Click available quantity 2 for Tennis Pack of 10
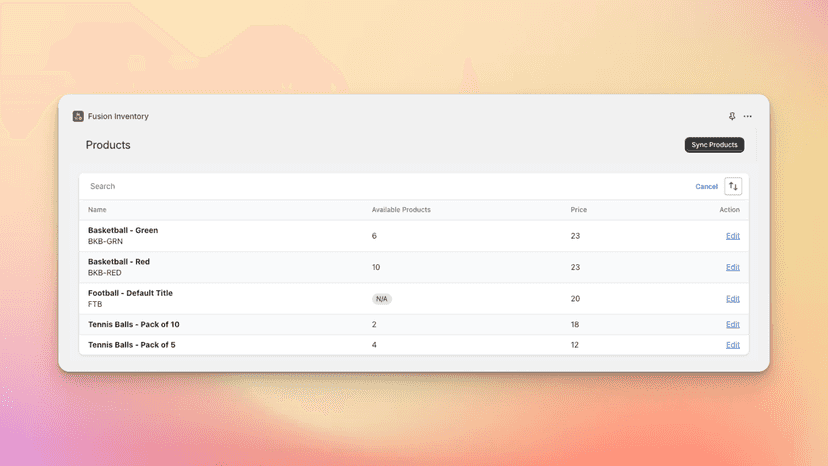The width and height of the screenshot is (828, 466). (x=374, y=324)
